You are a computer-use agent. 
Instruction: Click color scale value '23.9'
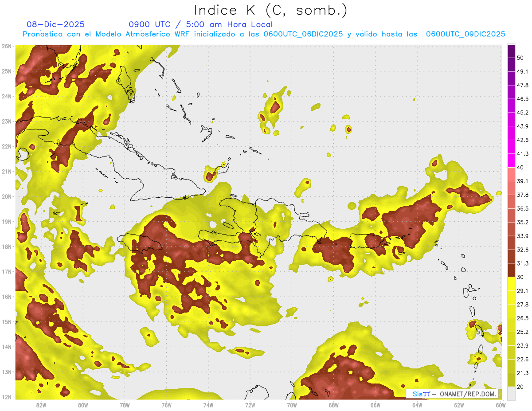[522, 345]
